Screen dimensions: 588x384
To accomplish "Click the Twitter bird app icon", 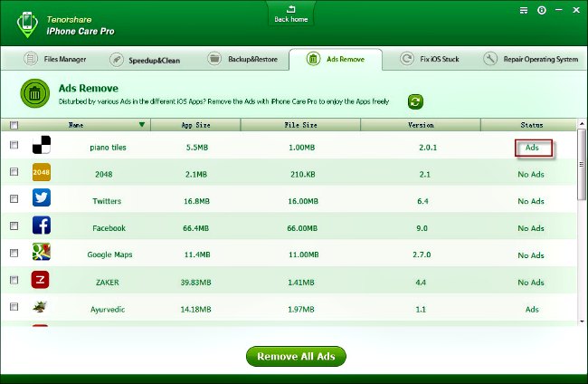I will click(42, 197).
